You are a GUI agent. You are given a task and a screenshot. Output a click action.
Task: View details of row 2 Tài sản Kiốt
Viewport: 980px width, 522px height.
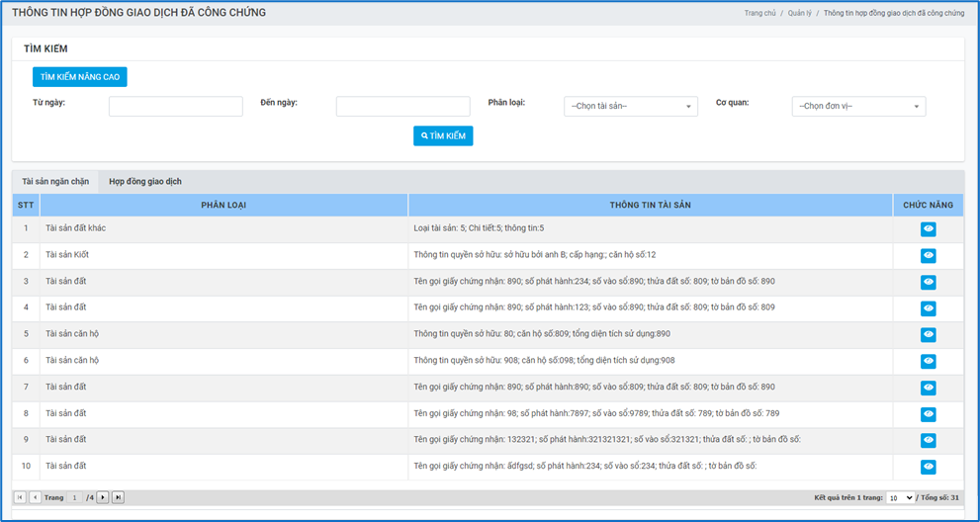coord(928,256)
